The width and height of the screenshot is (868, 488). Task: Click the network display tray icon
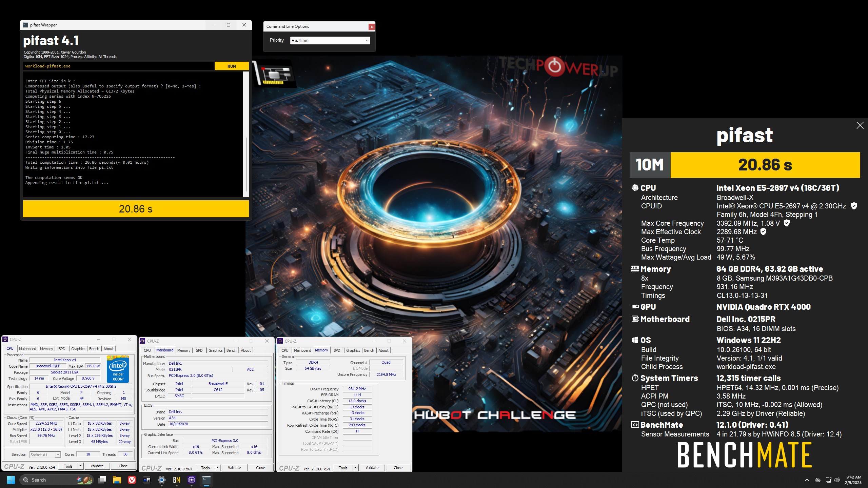pyautogui.click(x=828, y=480)
